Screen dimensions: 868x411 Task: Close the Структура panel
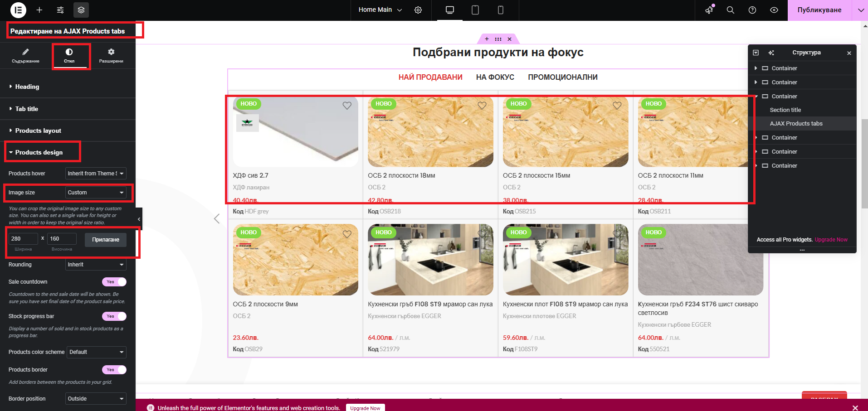point(849,53)
